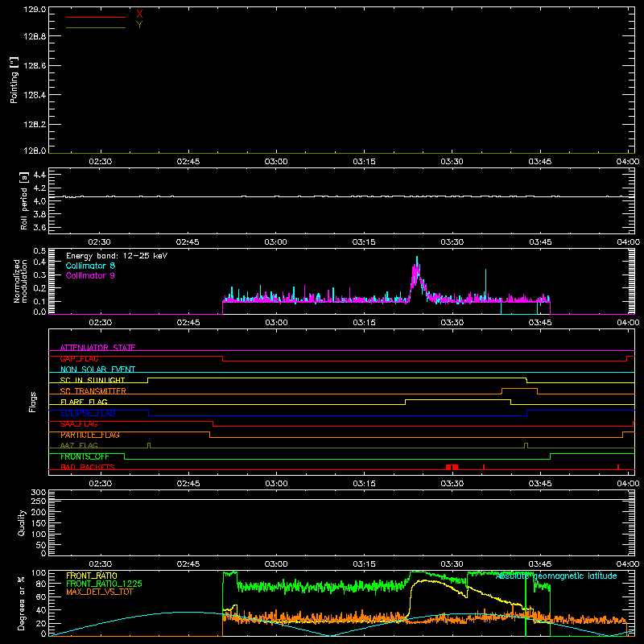This screenshot has height=644, width=644.
Task: Click the Roll period axis title
Action: pyautogui.click(x=24, y=200)
